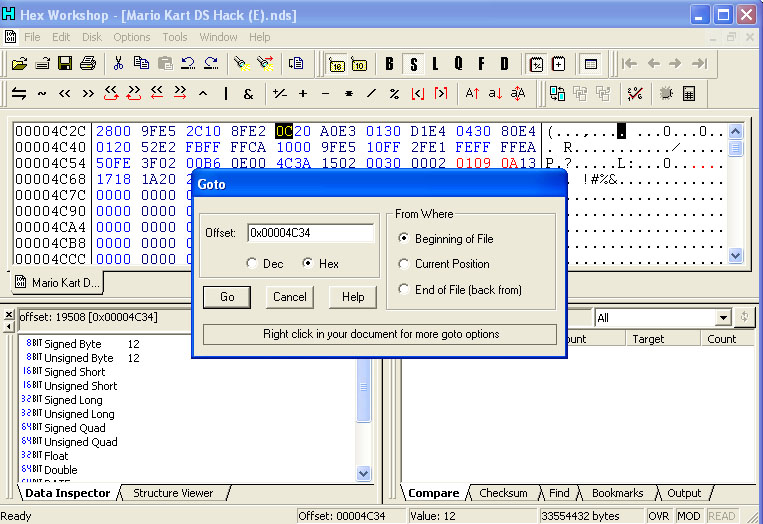
Task: Click the Save floppy disk icon
Action: coord(65,64)
